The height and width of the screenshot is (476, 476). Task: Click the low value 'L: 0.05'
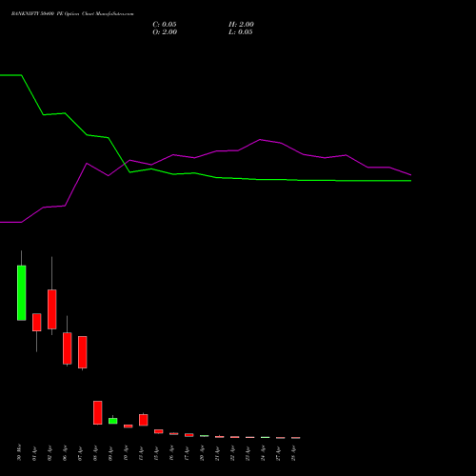(241, 32)
